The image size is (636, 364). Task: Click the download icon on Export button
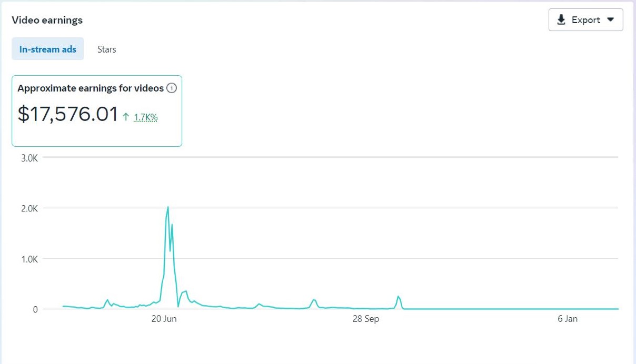pos(561,20)
